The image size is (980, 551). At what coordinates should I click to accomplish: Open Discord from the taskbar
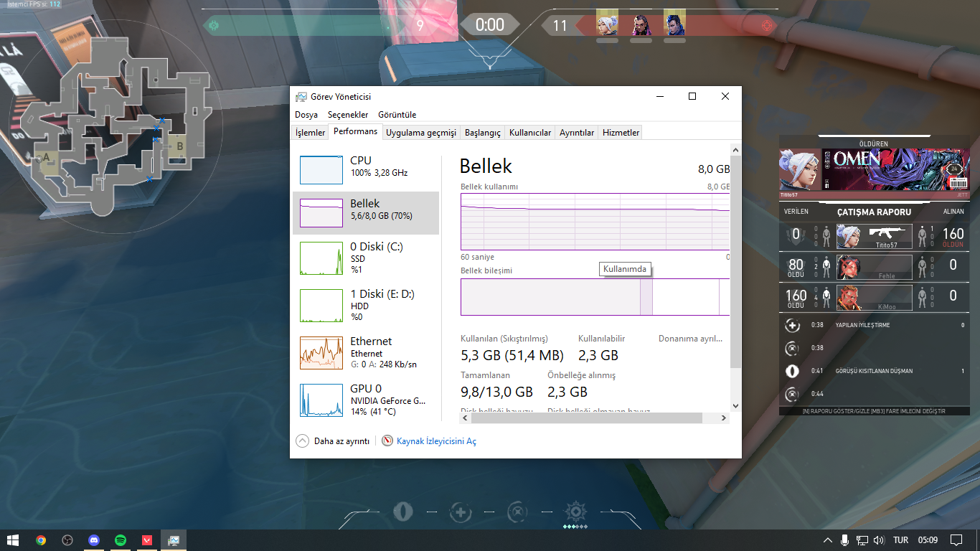click(94, 540)
